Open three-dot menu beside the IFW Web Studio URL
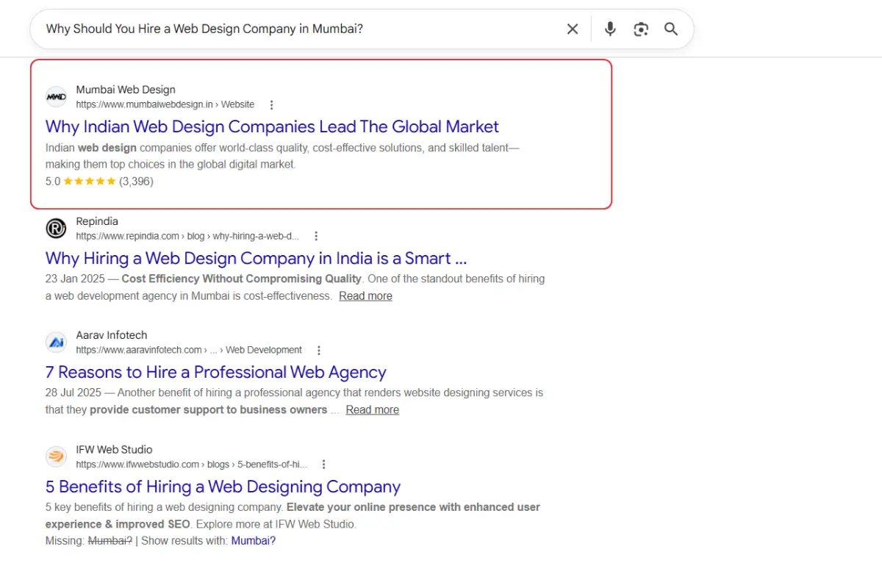882x588 pixels. click(x=323, y=465)
